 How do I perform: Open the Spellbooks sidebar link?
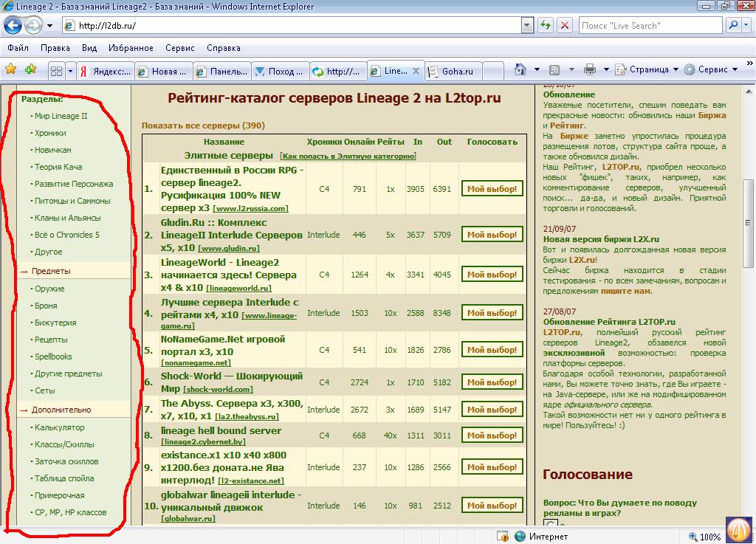[53, 357]
